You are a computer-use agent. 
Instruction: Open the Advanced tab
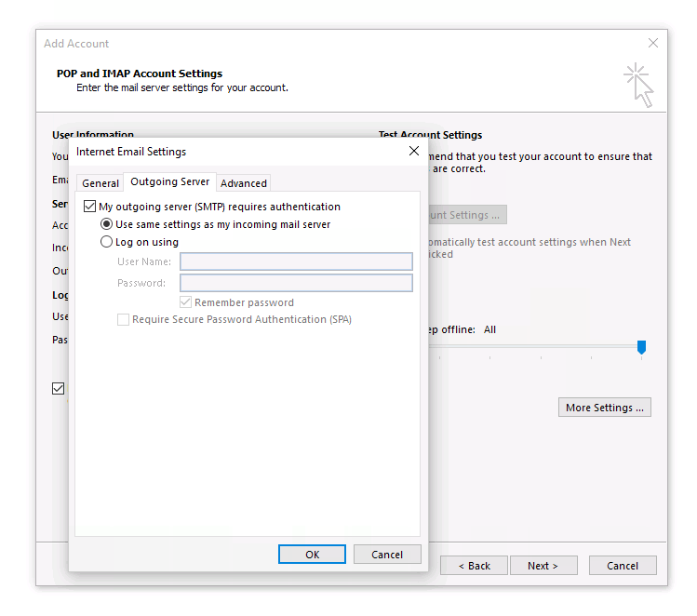point(244,183)
